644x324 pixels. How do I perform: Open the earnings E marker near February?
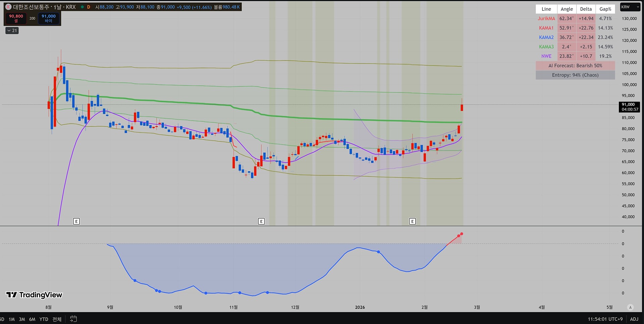[413, 221]
